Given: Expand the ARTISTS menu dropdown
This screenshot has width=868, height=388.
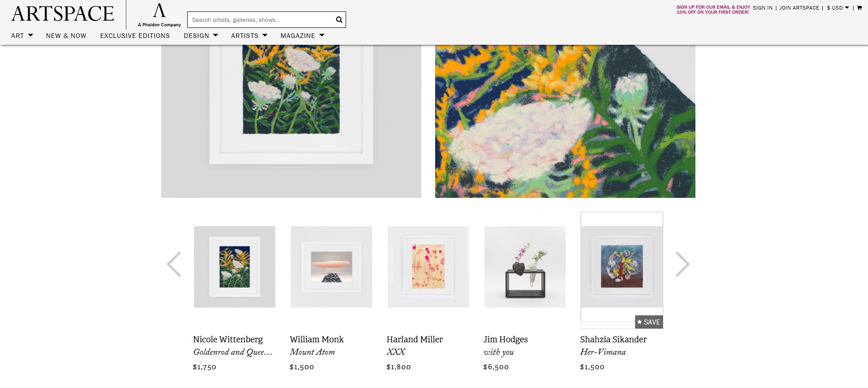Looking at the screenshot, I should (249, 36).
